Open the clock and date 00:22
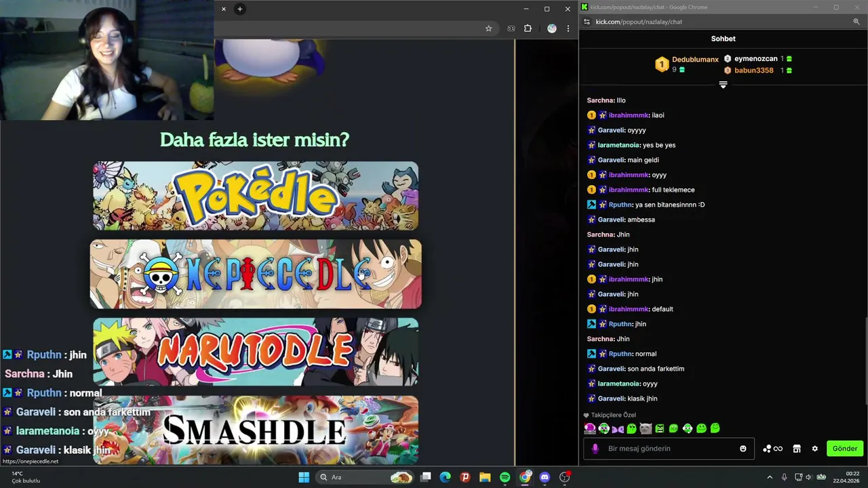The image size is (868, 488). point(847,477)
